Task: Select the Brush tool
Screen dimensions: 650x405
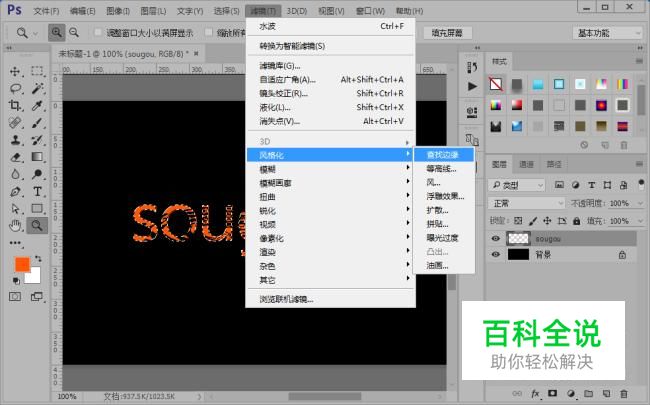Action: pyautogui.click(x=37, y=123)
